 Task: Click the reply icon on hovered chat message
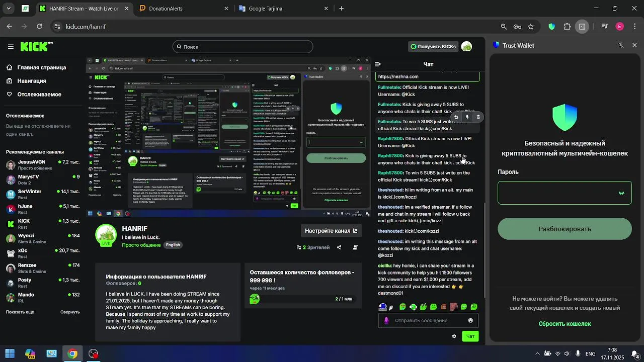[x=456, y=117]
